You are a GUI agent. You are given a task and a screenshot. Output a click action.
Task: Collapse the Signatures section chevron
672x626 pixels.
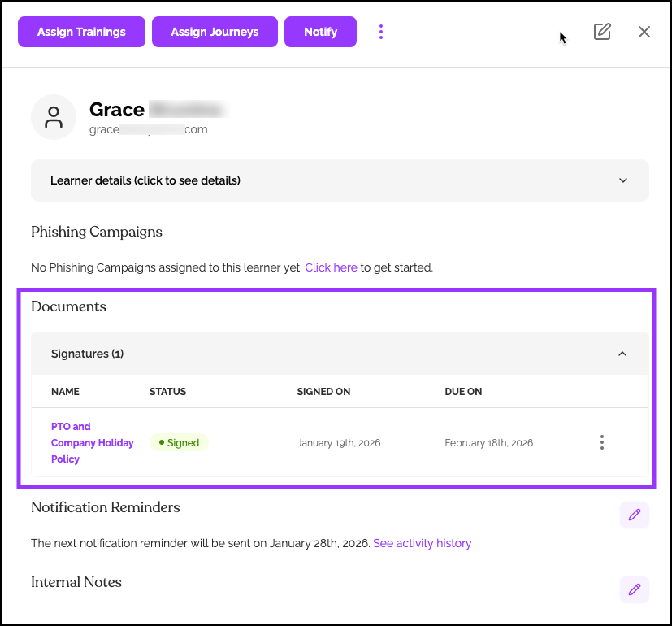pos(622,354)
